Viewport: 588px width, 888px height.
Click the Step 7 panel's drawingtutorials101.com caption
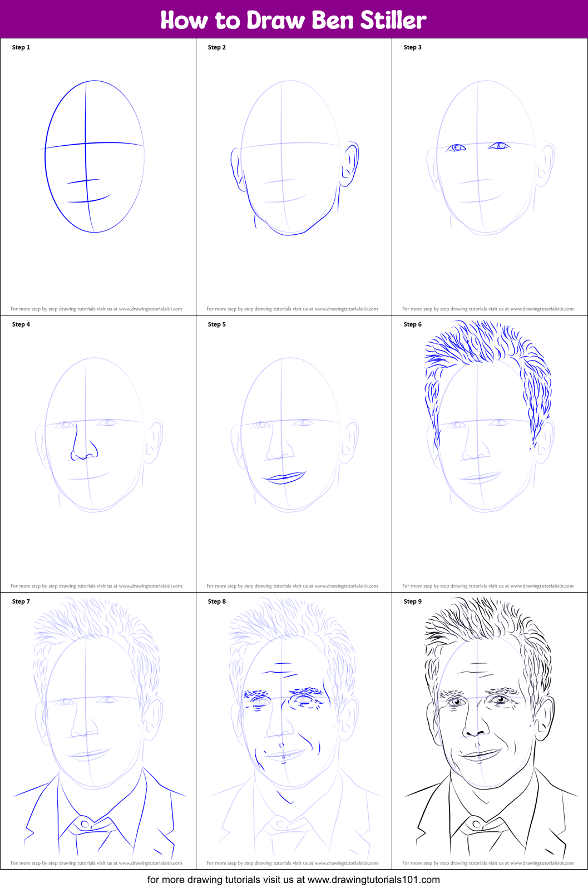pos(96,863)
